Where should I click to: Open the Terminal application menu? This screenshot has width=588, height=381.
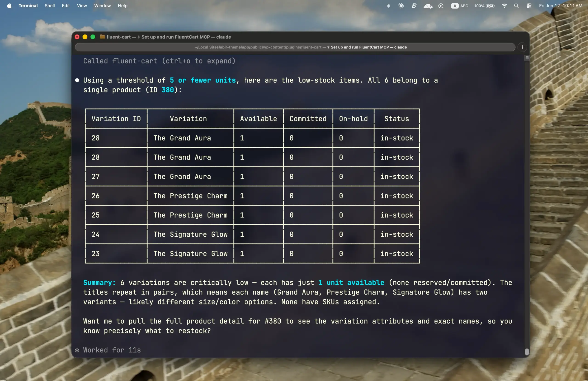(x=28, y=6)
